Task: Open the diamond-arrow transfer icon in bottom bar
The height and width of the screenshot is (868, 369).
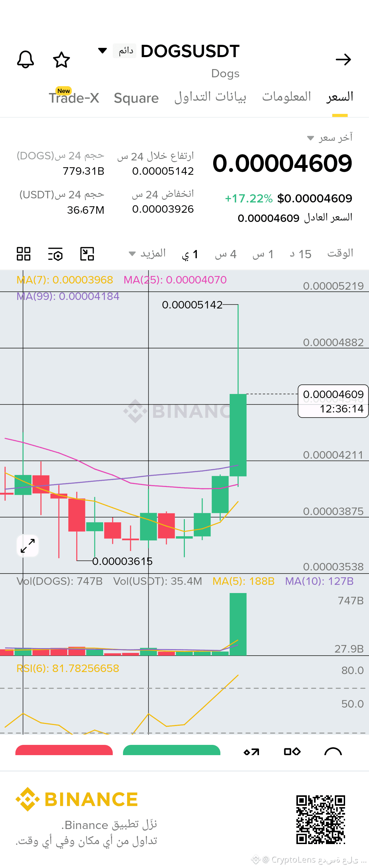Action: [251, 752]
